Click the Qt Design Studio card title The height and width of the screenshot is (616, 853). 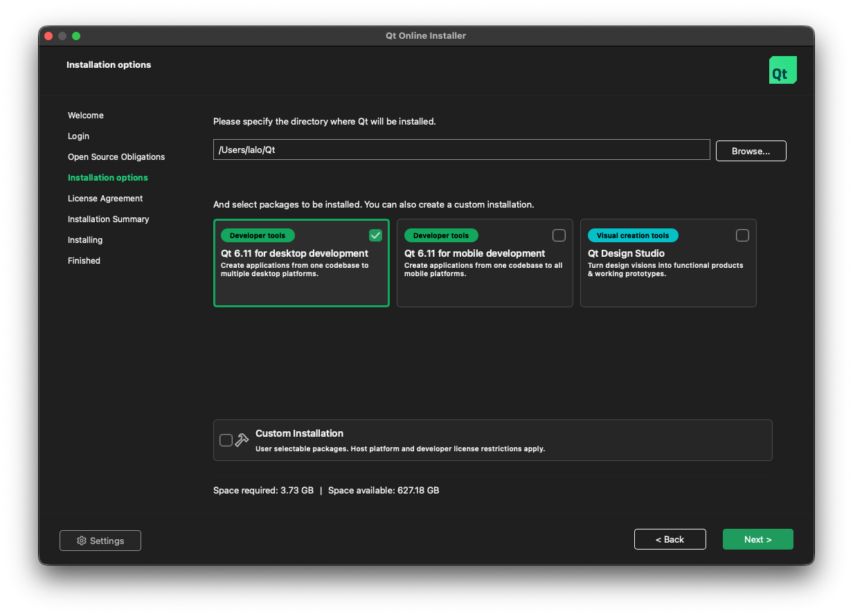(x=626, y=253)
